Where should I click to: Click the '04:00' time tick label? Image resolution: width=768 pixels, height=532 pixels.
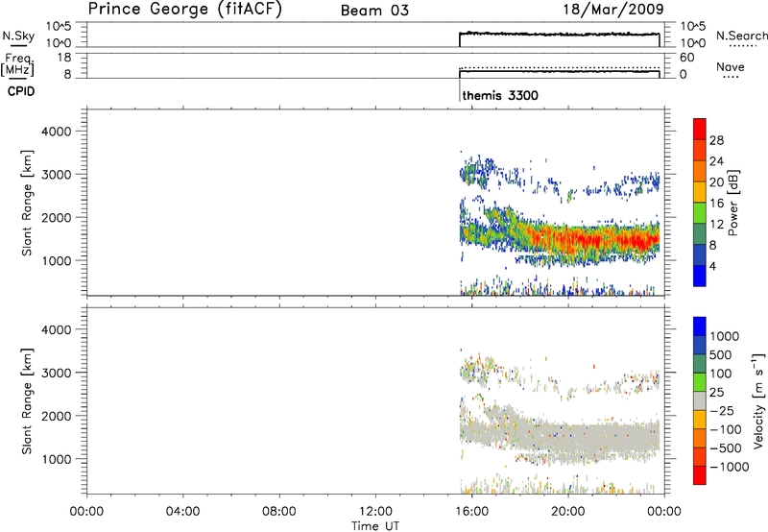pos(182,512)
